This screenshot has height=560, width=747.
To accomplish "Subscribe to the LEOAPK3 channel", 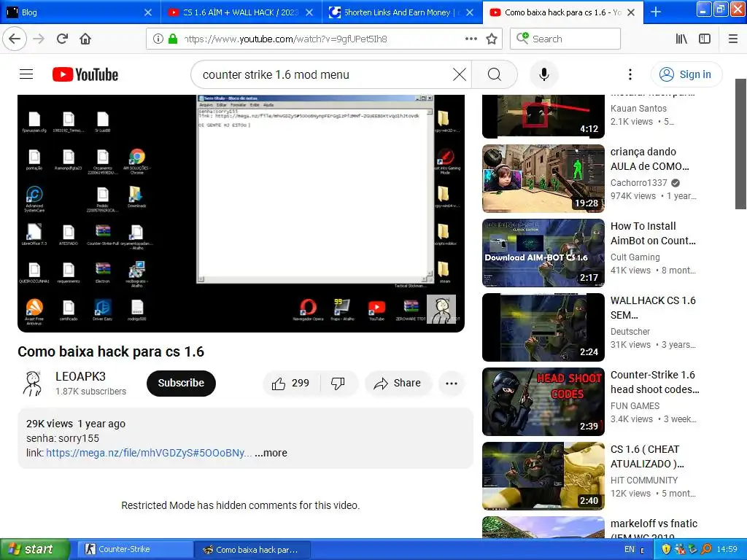I will [x=181, y=383].
